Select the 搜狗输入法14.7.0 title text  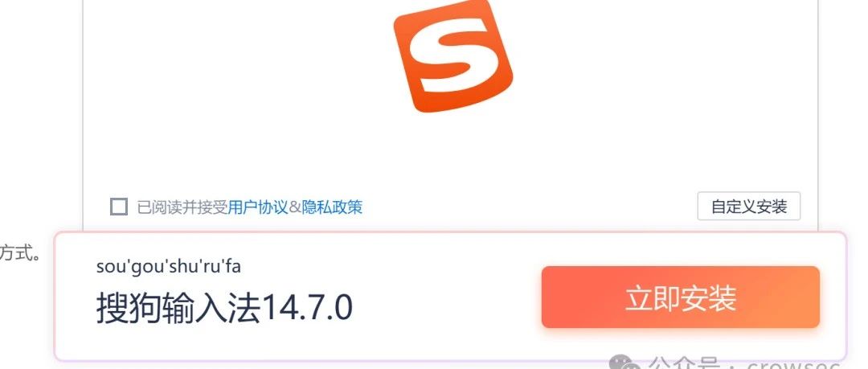(224, 307)
